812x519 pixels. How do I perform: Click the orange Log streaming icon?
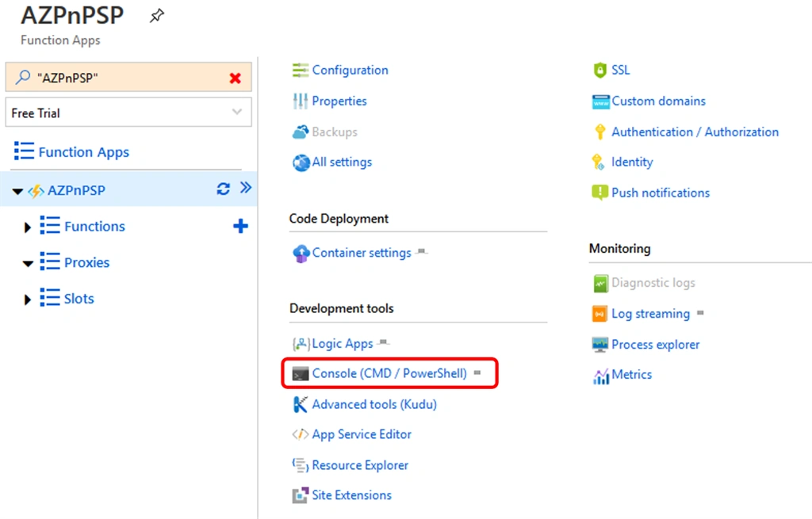pos(599,314)
